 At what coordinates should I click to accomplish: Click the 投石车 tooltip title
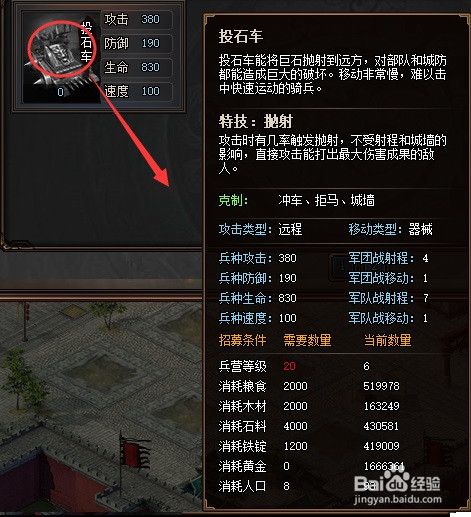click(x=241, y=36)
